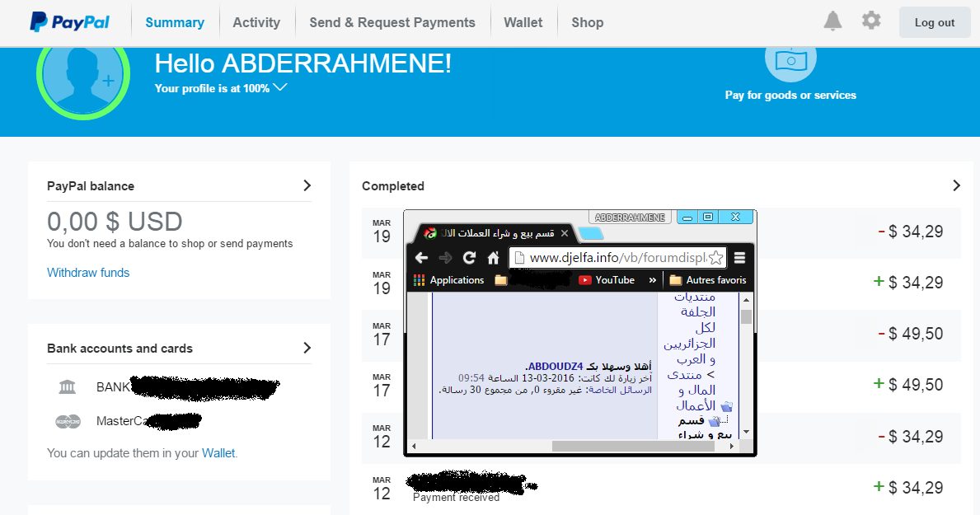Open the Wallet tab

click(523, 22)
